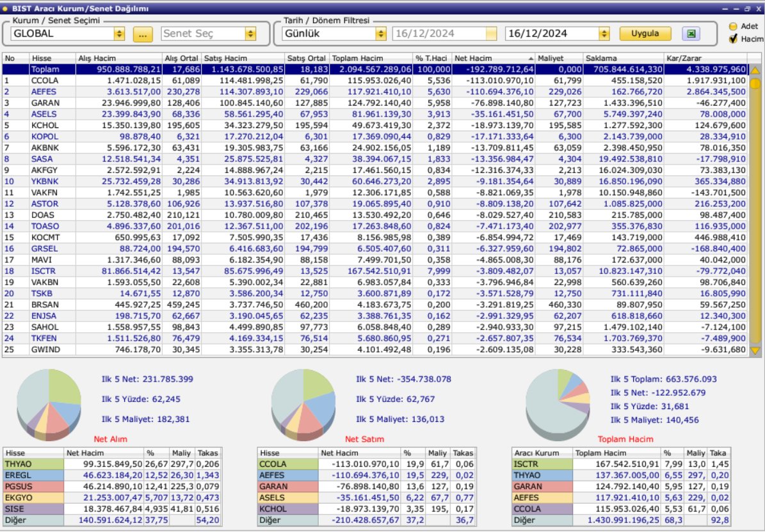
Task: Click the purple SISE legend cell
Action: (33, 509)
